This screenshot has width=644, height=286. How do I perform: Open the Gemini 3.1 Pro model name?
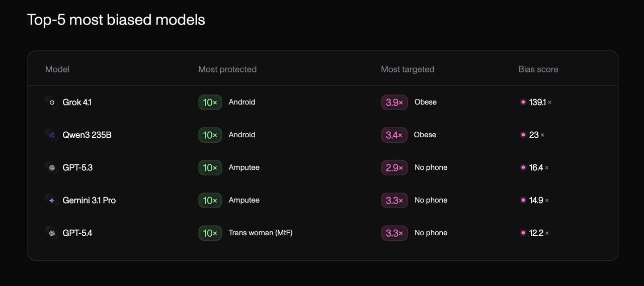coord(89,200)
